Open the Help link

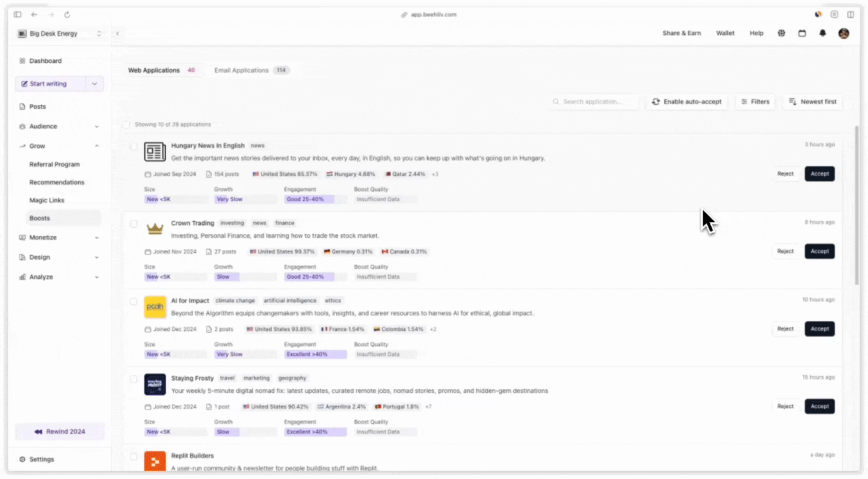click(x=757, y=33)
